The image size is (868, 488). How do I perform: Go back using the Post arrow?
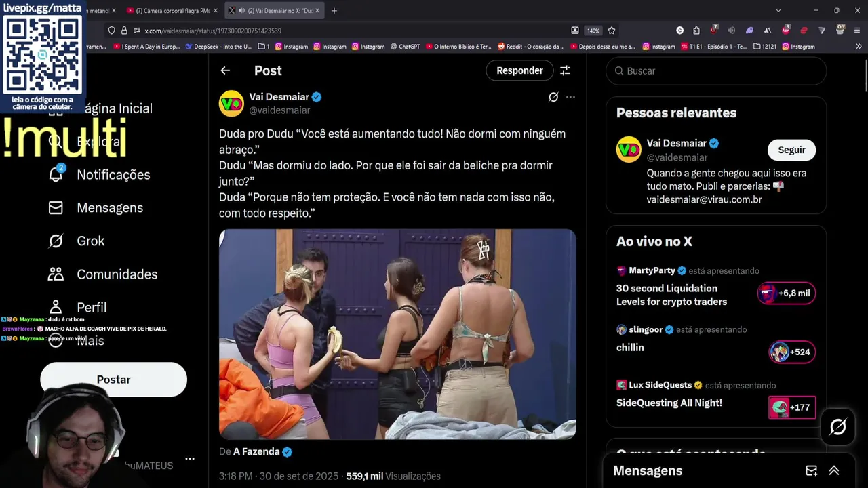click(x=225, y=70)
